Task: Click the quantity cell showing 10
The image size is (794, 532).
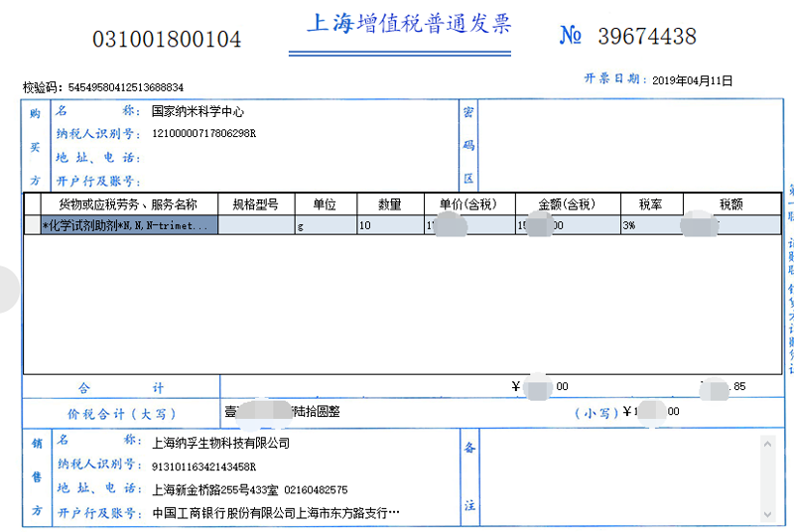Action: (390, 225)
